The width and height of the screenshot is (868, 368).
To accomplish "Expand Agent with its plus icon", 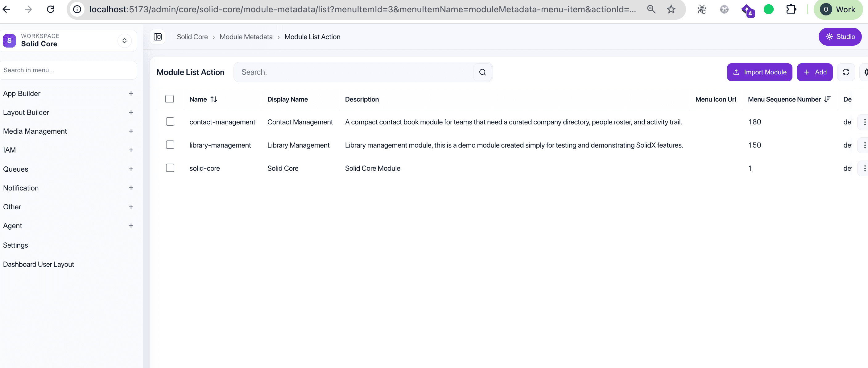I will coord(131,226).
